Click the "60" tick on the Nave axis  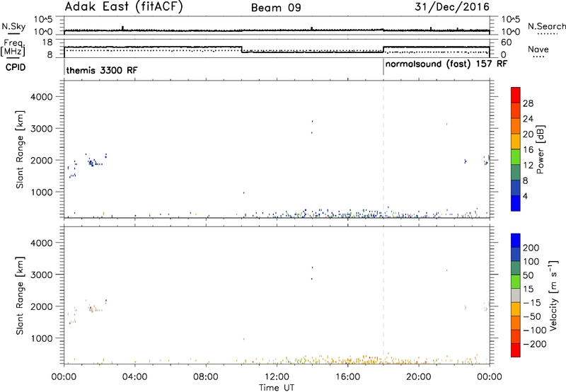click(x=507, y=42)
